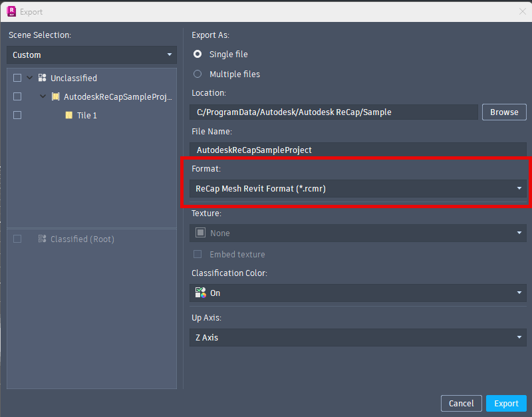The image size is (532, 417).
Task: Click the Embed texture label text
Action: (237, 254)
